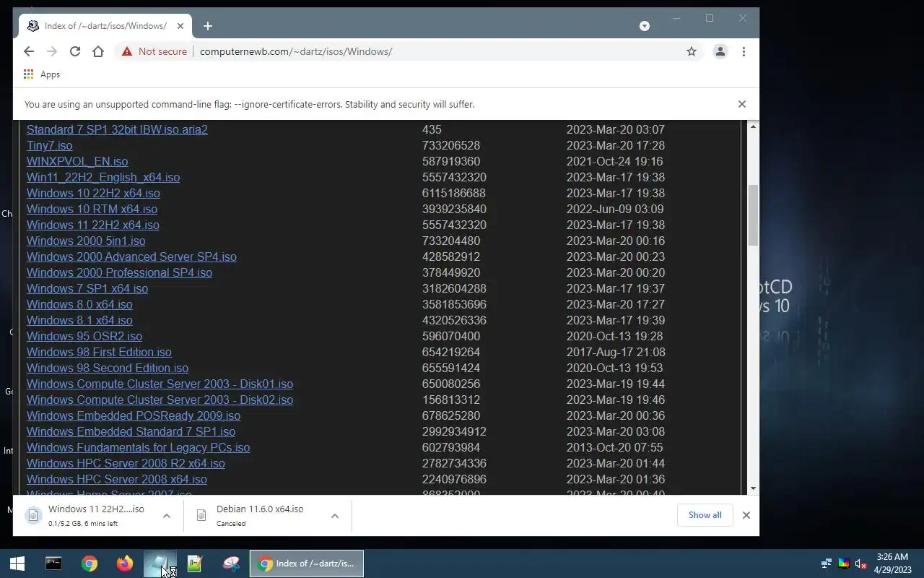Open the browser home page

click(x=98, y=51)
